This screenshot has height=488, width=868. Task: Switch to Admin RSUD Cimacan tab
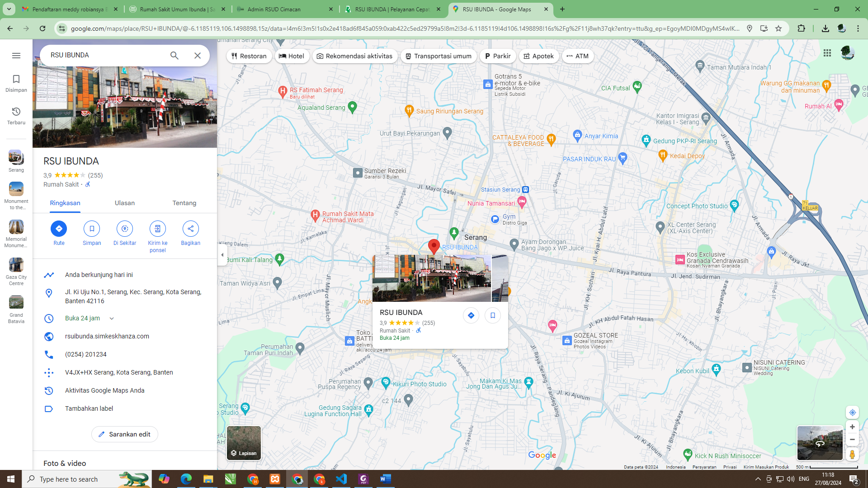click(285, 9)
